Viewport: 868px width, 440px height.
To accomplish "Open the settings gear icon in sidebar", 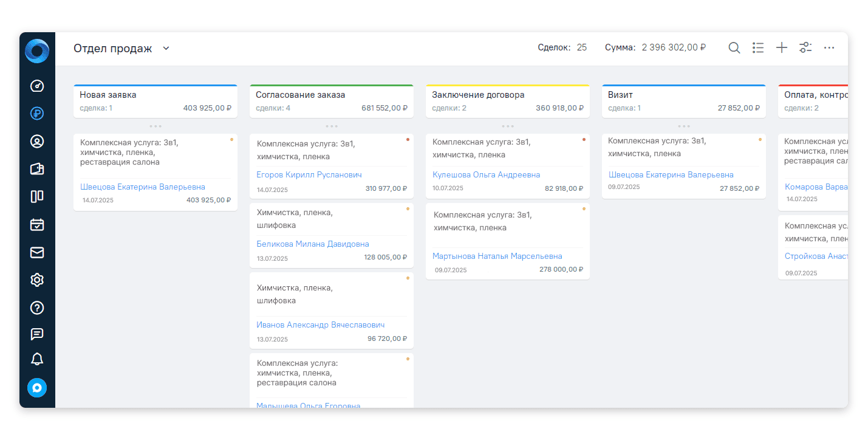I will point(37,280).
